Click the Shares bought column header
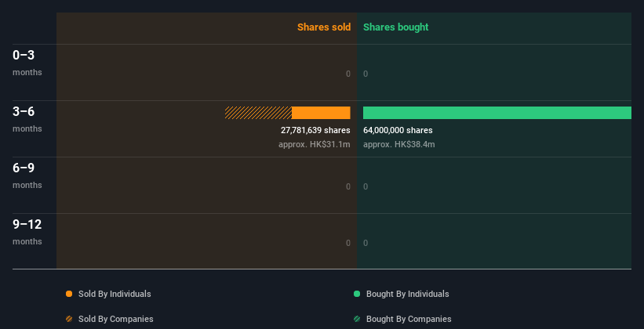Viewport: 644px width, 329px height. (x=395, y=27)
